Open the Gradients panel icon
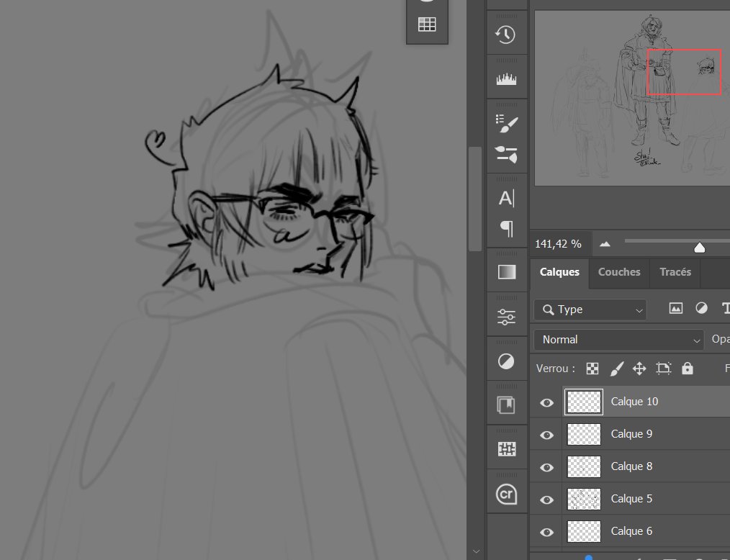The height and width of the screenshot is (560, 730). (x=507, y=272)
